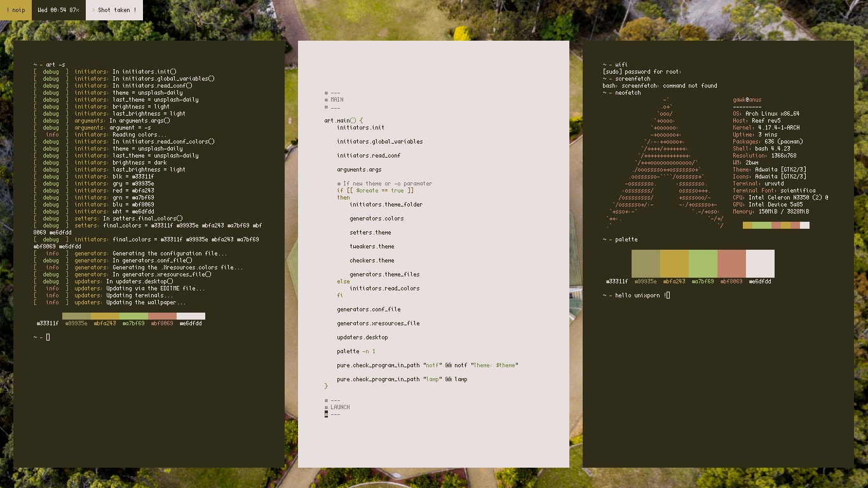
Task: Click the "Updating the wallpaper..." info line
Action: 146,302
